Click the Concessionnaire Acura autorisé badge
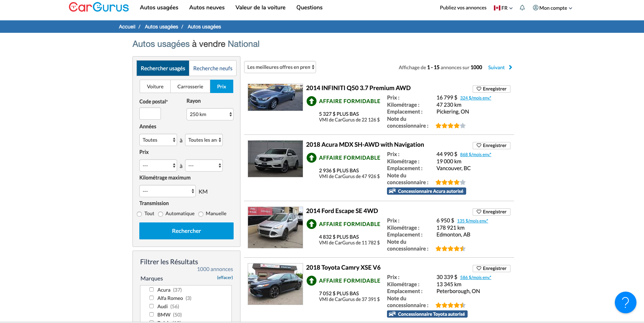This screenshot has width=644, height=323. [427, 191]
